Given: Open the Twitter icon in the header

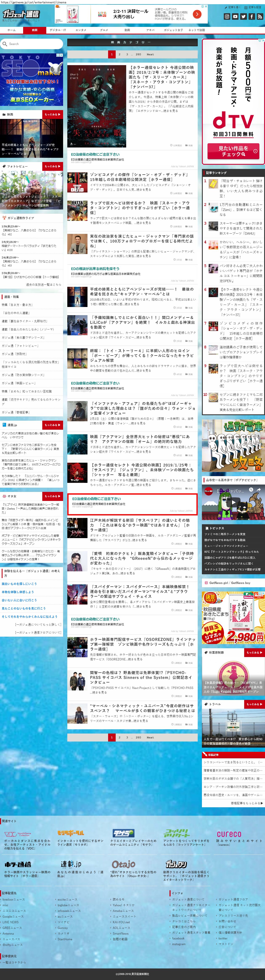Looking at the screenshot, I should 244,16.
